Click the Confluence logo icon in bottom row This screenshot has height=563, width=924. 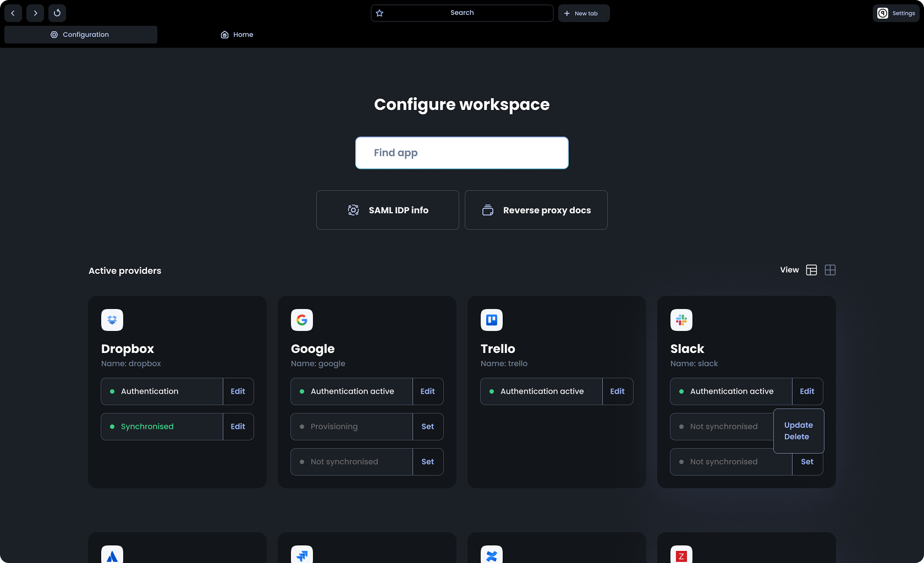pos(492,554)
